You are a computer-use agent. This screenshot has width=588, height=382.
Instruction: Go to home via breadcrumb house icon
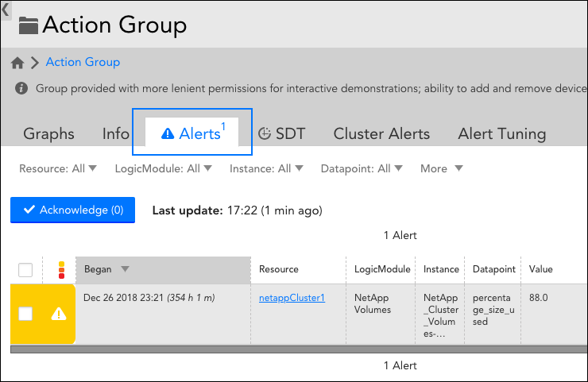pos(17,63)
